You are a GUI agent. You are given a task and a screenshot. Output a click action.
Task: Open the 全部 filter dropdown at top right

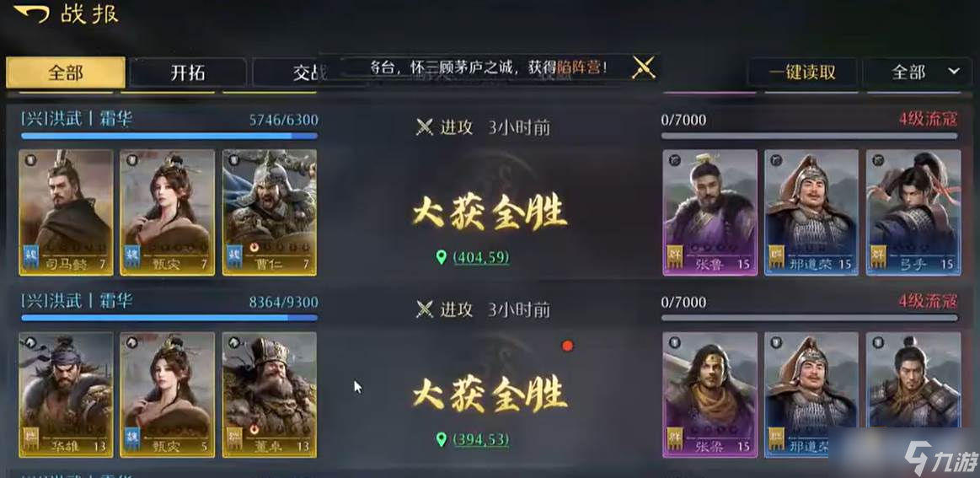point(918,72)
